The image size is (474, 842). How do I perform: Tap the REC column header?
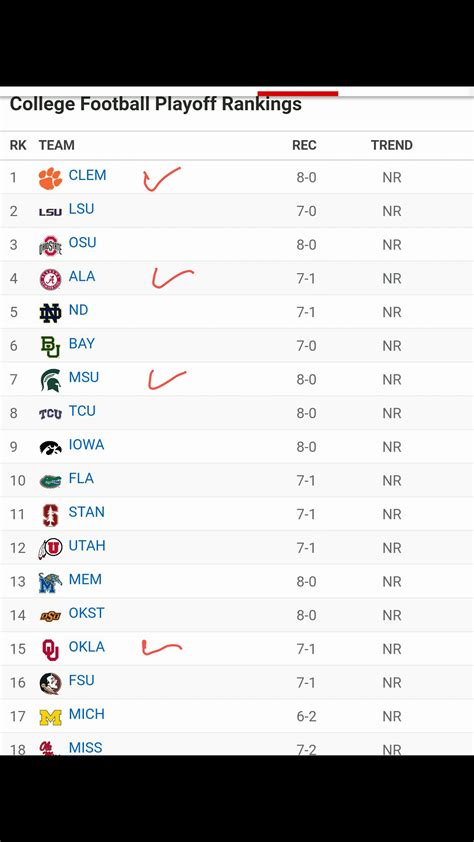(304, 145)
